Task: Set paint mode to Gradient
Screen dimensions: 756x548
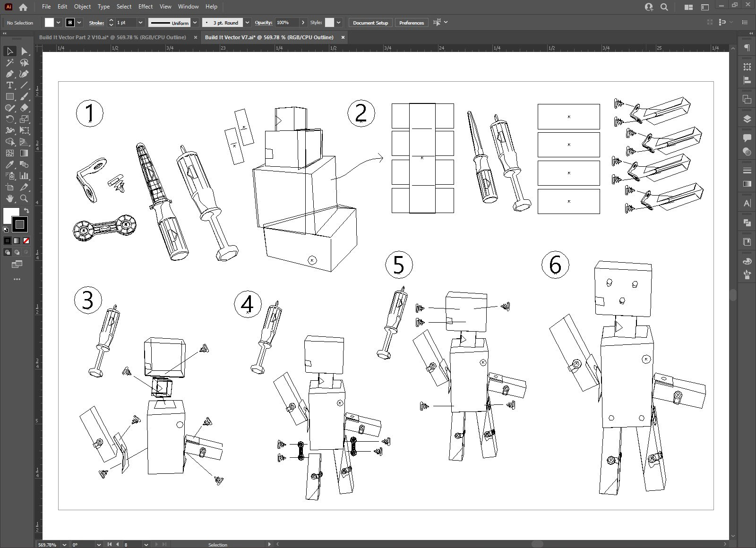Action: (17, 240)
